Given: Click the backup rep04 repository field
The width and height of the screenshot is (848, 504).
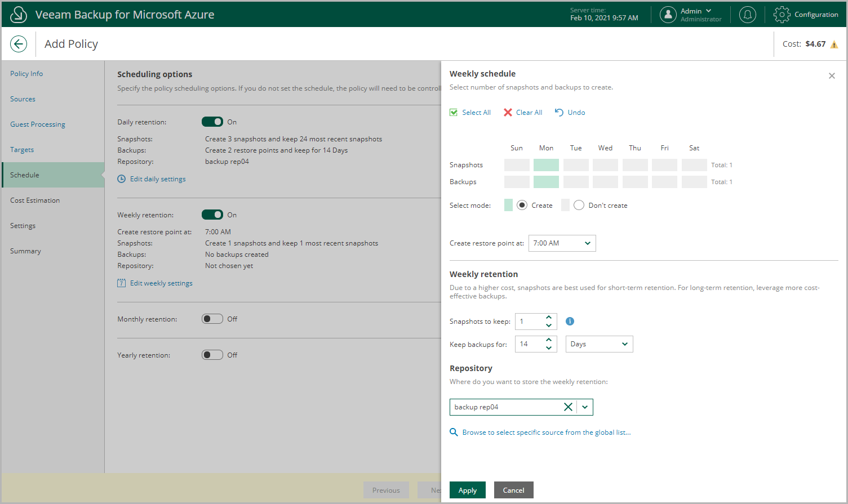Looking at the screenshot, I should [x=521, y=407].
